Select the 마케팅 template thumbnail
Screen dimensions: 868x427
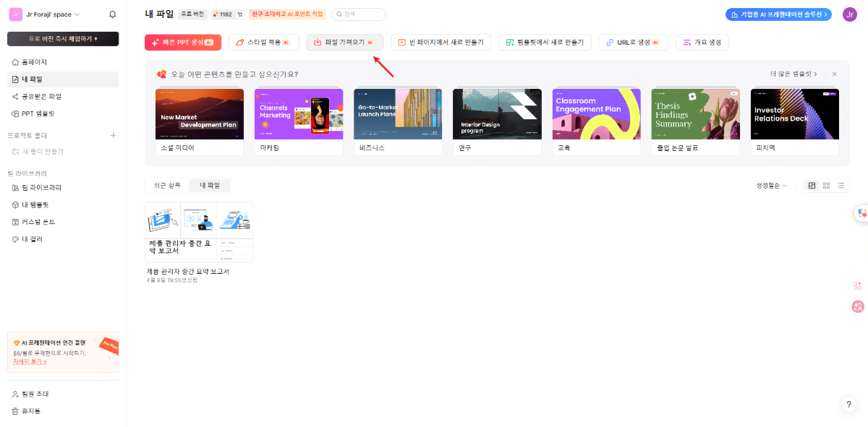(299, 114)
